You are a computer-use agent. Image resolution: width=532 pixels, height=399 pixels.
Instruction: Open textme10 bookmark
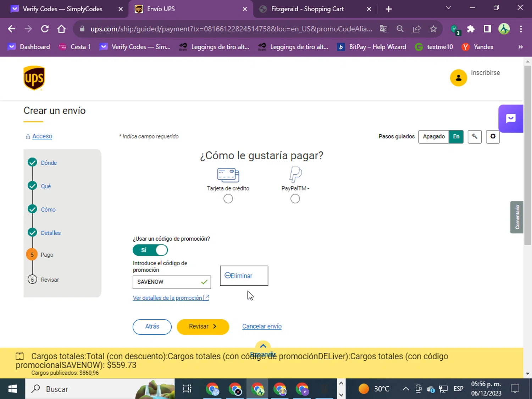tap(434, 47)
